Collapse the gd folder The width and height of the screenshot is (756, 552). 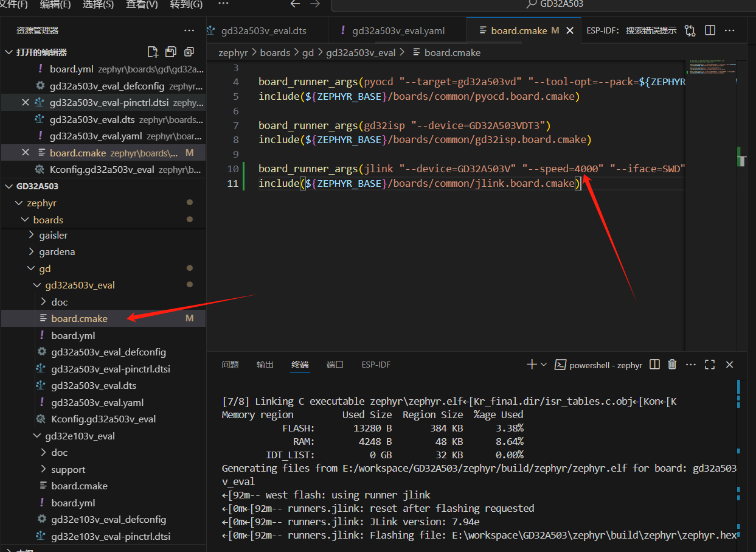[x=32, y=268]
